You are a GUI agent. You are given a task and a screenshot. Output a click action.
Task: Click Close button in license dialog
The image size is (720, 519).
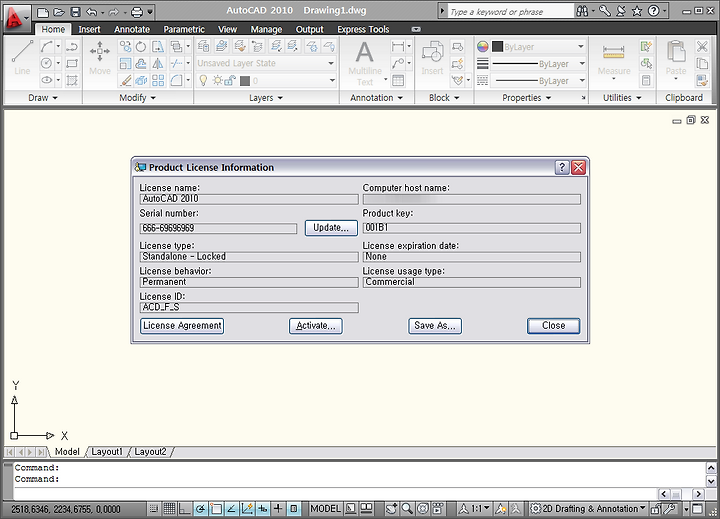pyautogui.click(x=553, y=326)
